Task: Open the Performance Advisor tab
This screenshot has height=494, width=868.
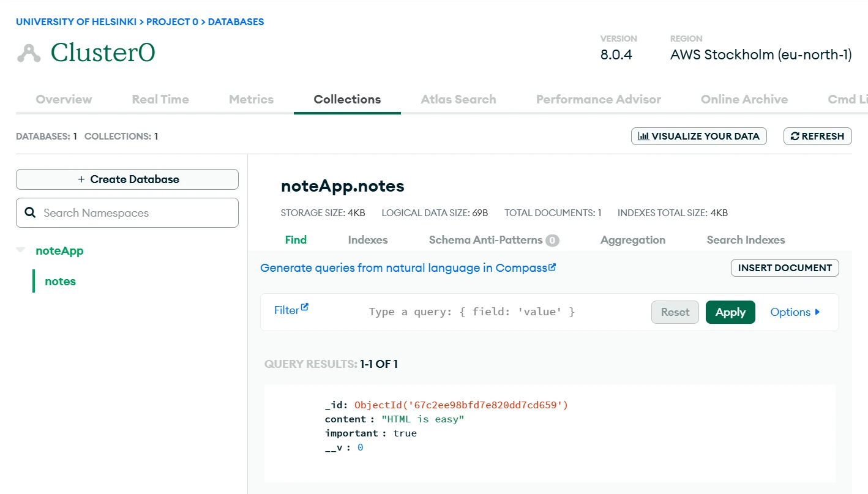Action: [x=599, y=99]
